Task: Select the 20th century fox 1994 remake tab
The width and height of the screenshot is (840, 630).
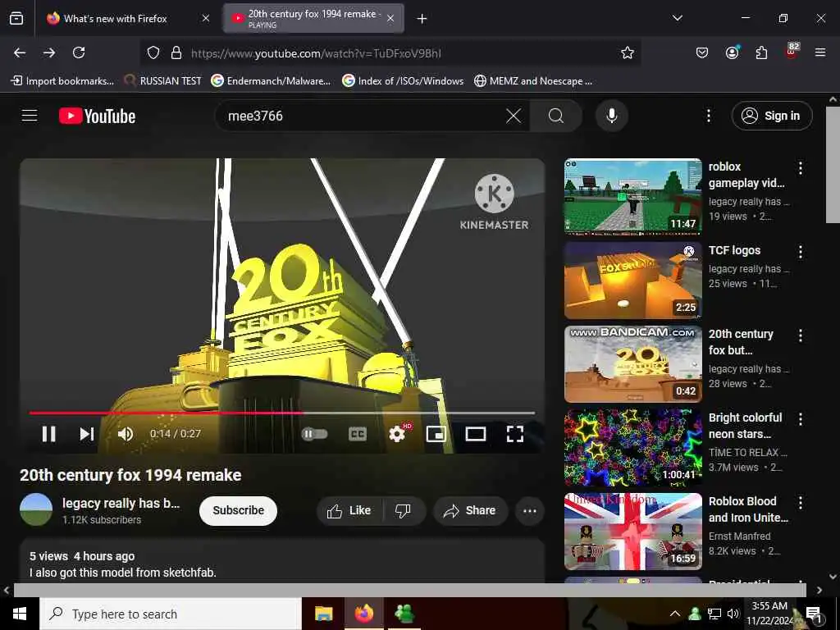Action: tap(313, 19)
